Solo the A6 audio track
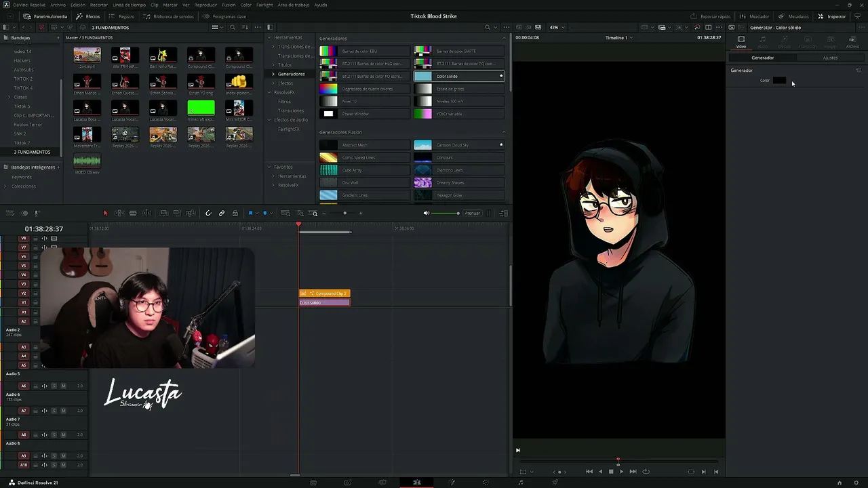This screenshot has height=488, width=868. 54,386
